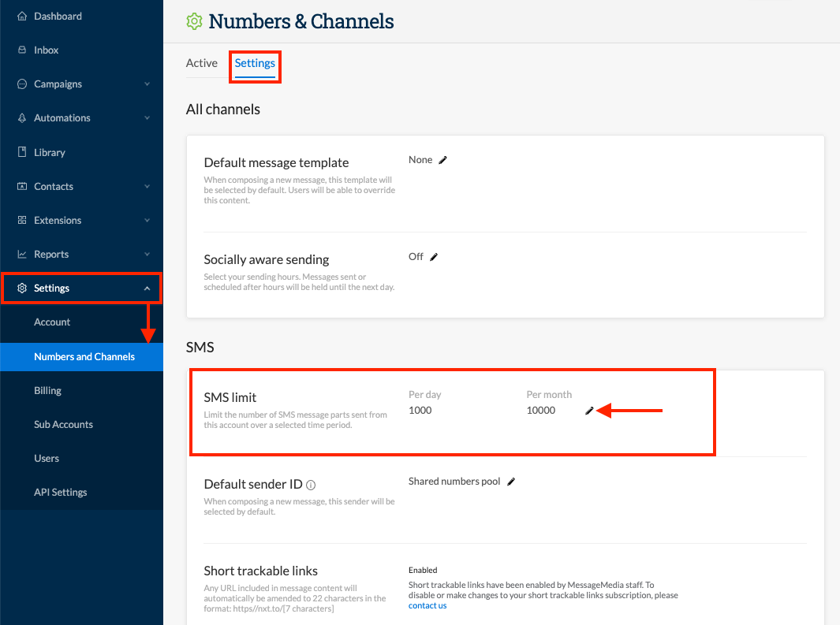Click the Automations rocket icon

pyautogui.click(x=22, y=117)
